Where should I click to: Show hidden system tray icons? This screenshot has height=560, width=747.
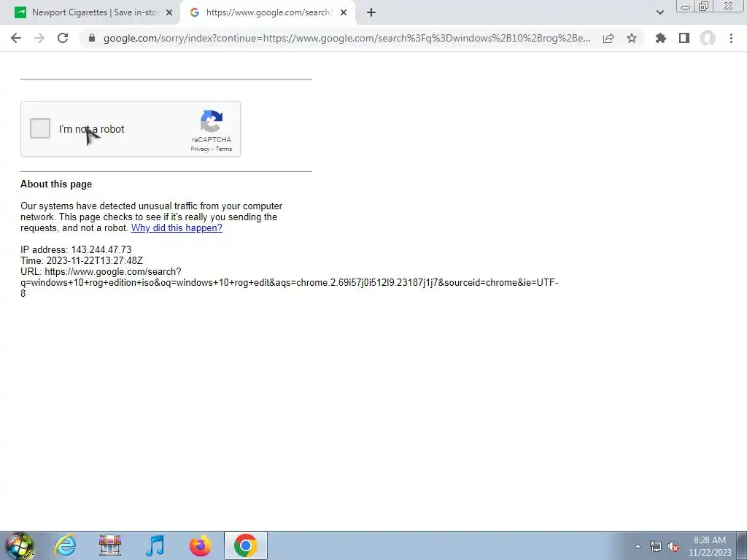point(638,546)
